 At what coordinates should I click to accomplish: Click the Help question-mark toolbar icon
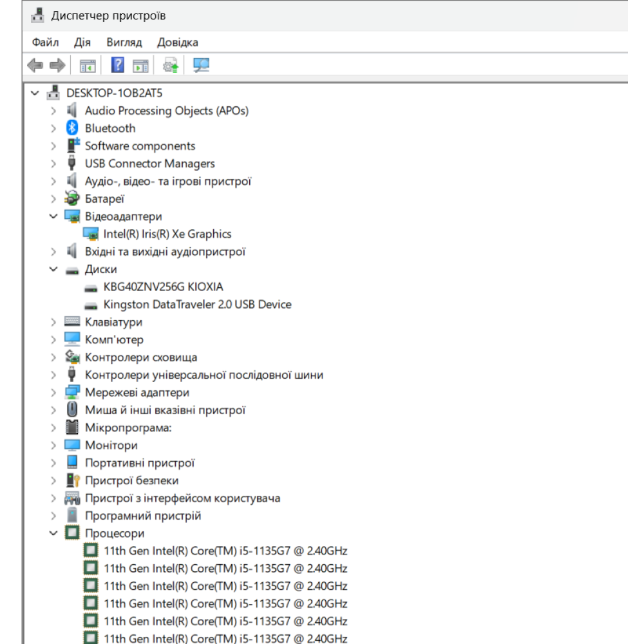118,65
